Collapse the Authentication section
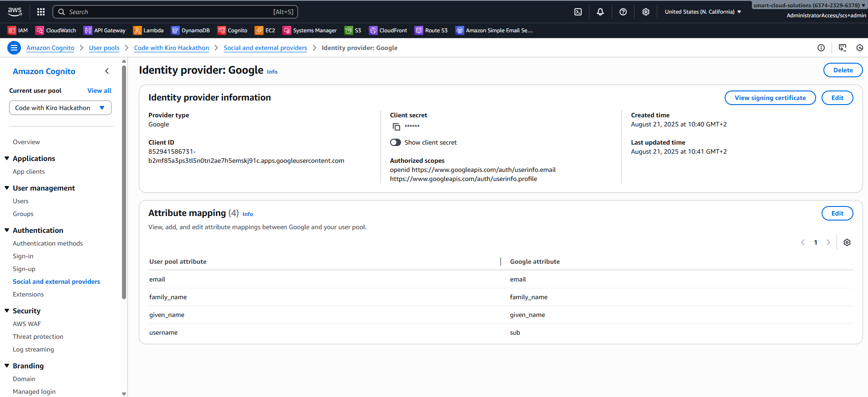This screenshot has width=868, height=397. point(7,230)
